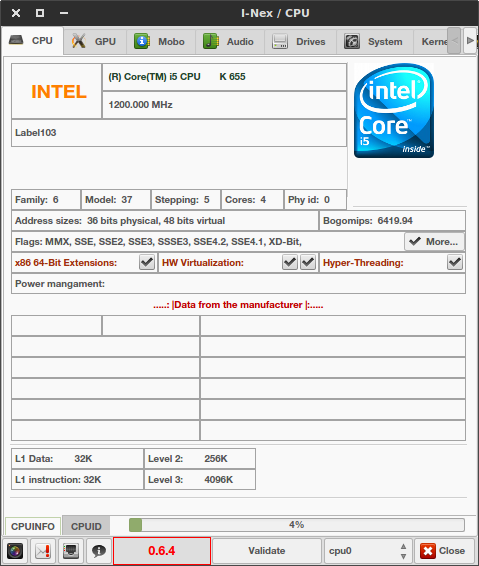Screen dimensions: 479x566
Task: Switch to the GPU tab
Action: 95,42
